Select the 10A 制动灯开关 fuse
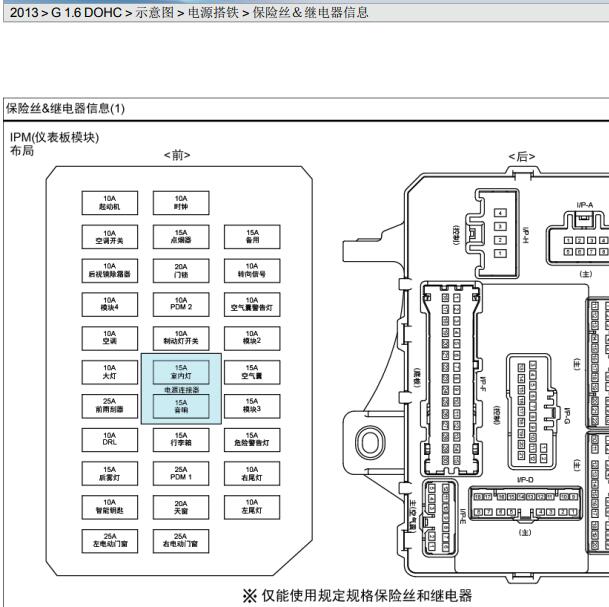609x607 pixels. (181, 338)
